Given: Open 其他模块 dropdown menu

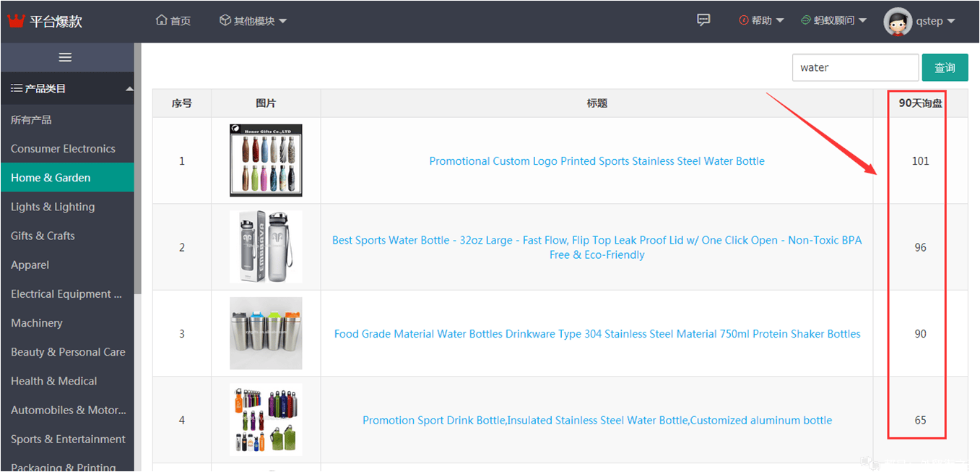Looking at the screenshot, I should click(x=253, y=21).
